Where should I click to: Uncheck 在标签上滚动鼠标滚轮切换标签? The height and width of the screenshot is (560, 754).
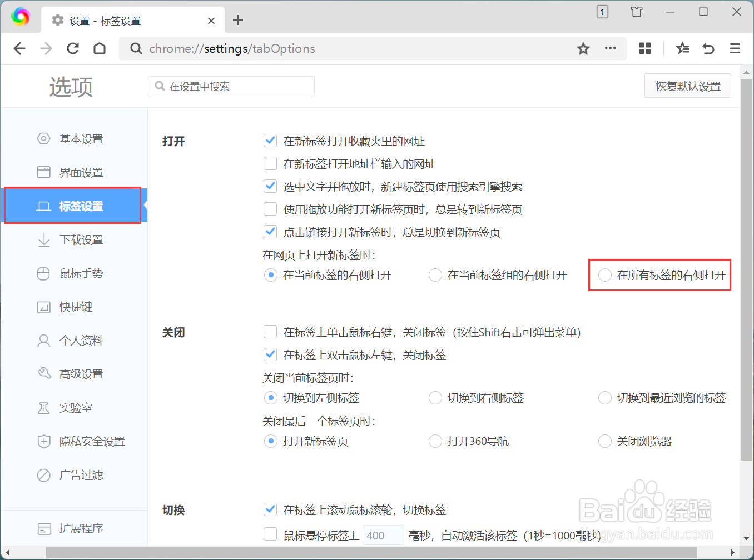pos(270,509)
